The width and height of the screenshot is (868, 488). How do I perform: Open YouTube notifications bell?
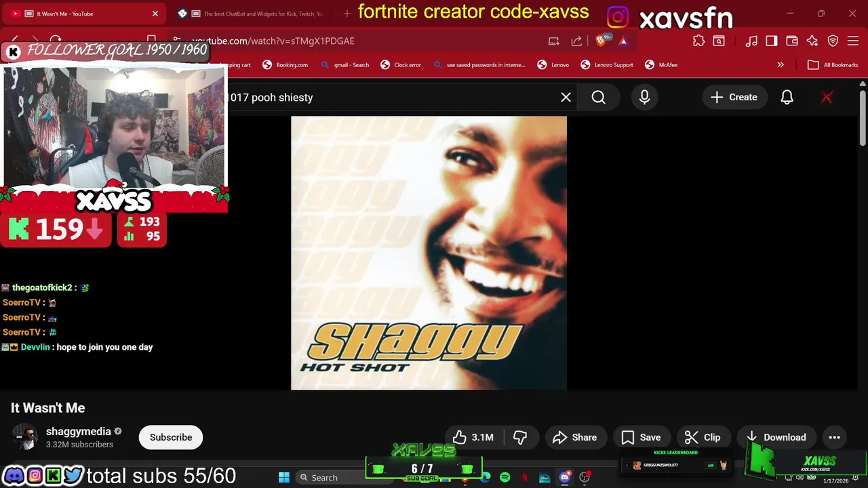[787, 98]
